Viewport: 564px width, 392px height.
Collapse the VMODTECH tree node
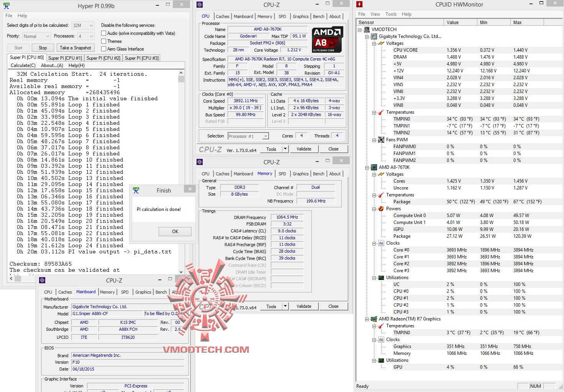point(359,29)
